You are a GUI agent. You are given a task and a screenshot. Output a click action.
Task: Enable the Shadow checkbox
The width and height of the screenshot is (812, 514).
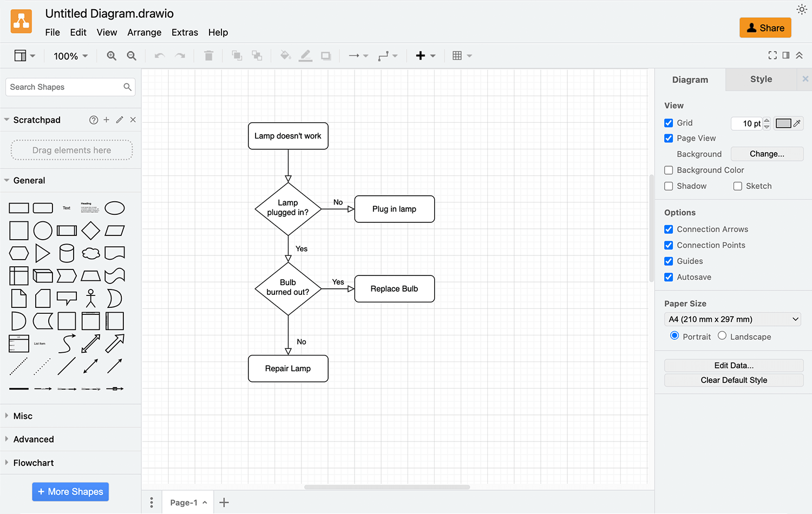(x=669, y=186)
